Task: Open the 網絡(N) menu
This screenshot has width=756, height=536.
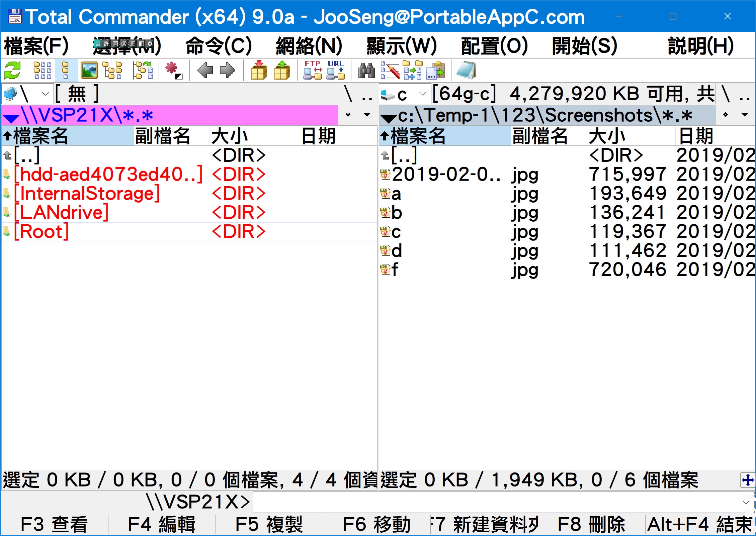Action: [x=309, y=46]
